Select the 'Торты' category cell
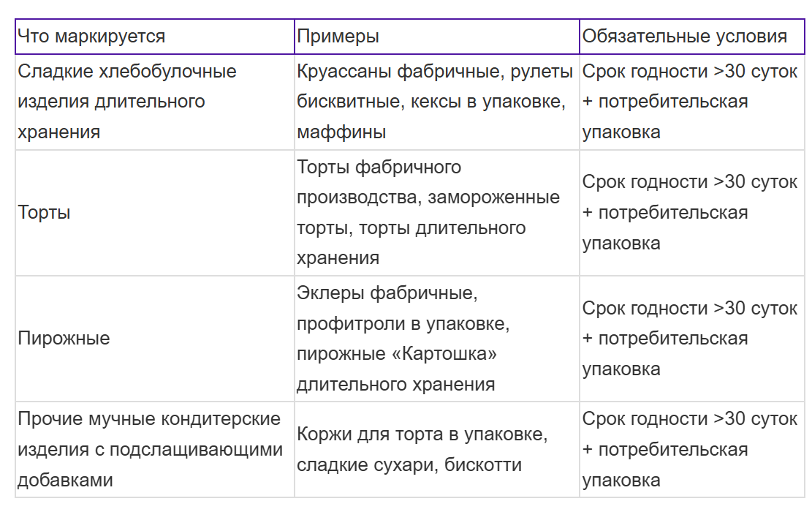 click(155, 213)
